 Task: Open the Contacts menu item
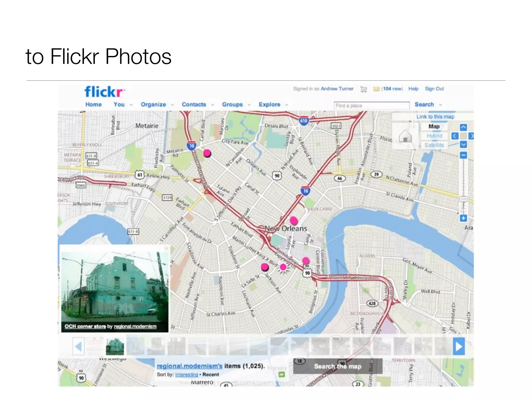194,104
